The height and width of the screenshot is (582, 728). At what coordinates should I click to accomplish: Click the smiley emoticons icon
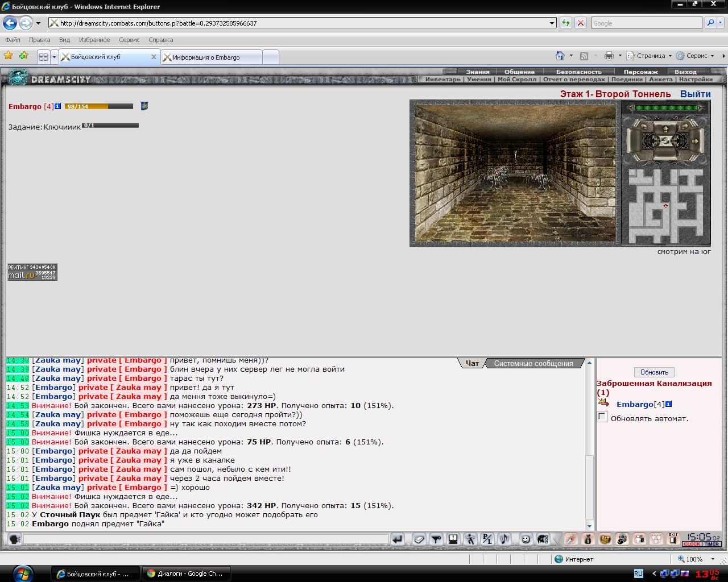coord(526,539)
